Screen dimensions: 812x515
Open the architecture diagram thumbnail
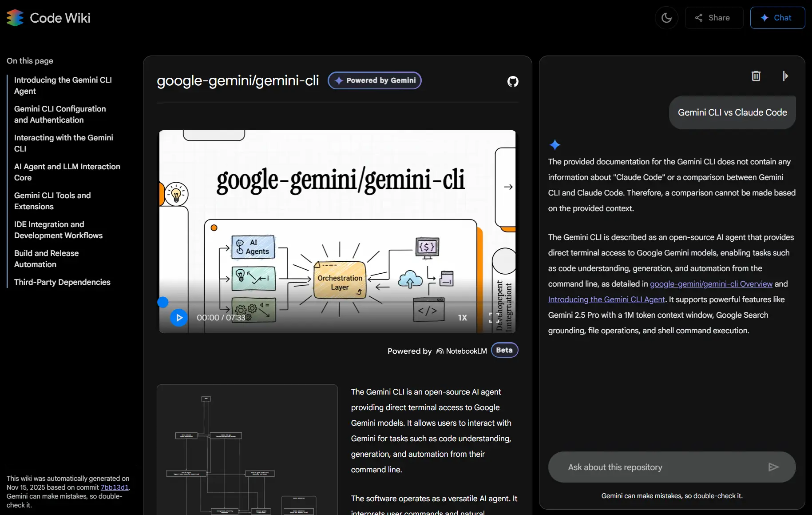(x=247, y=450)
